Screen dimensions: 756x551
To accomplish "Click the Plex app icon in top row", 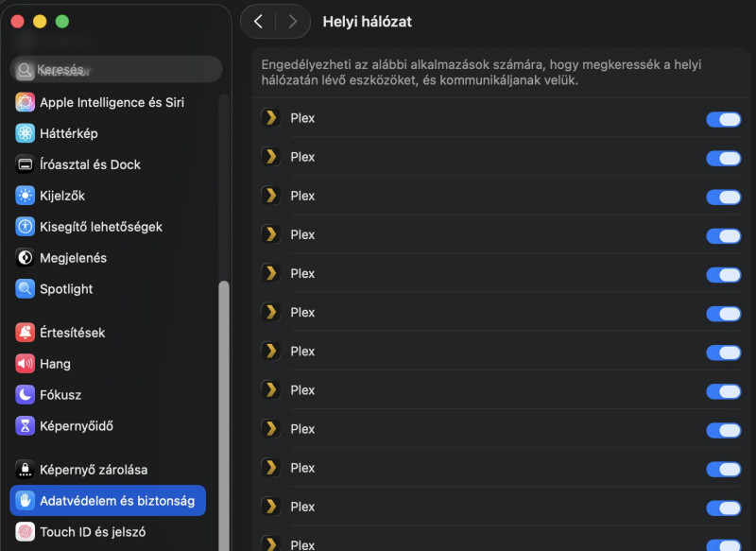I will point(271,117).
